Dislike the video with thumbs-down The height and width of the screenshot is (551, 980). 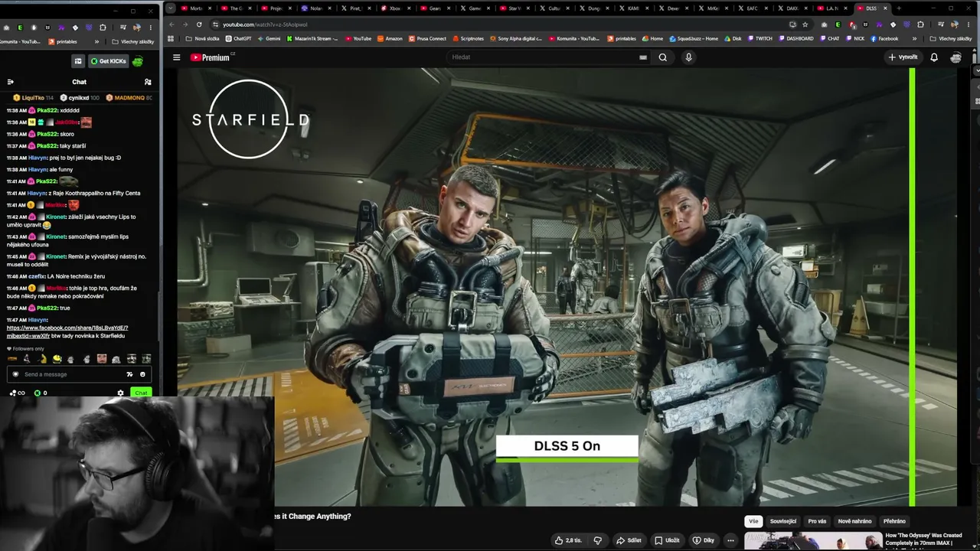[598, 540]
